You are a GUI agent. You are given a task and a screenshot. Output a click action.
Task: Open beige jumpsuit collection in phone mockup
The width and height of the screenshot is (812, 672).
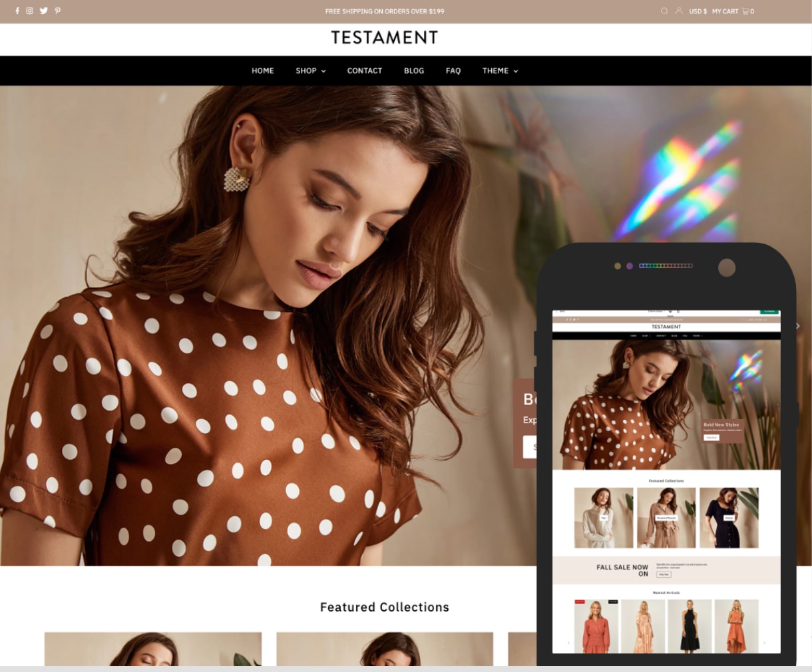point(666,518)
